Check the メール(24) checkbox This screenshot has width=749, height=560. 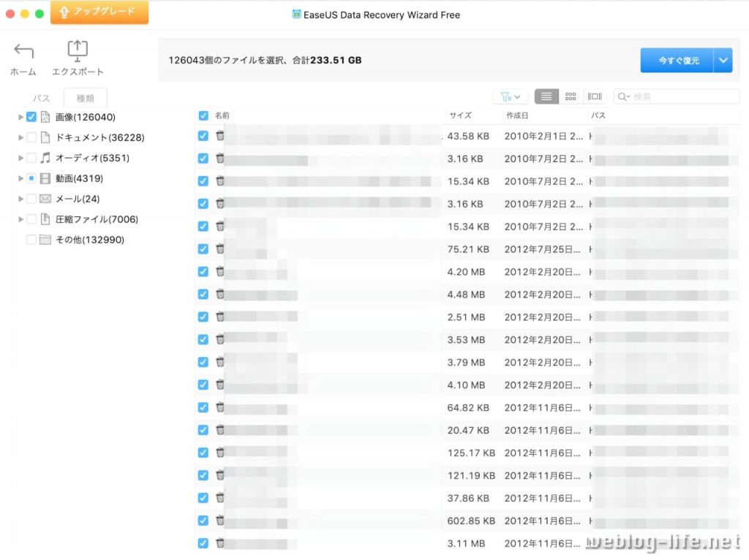[x=31, y=199]
